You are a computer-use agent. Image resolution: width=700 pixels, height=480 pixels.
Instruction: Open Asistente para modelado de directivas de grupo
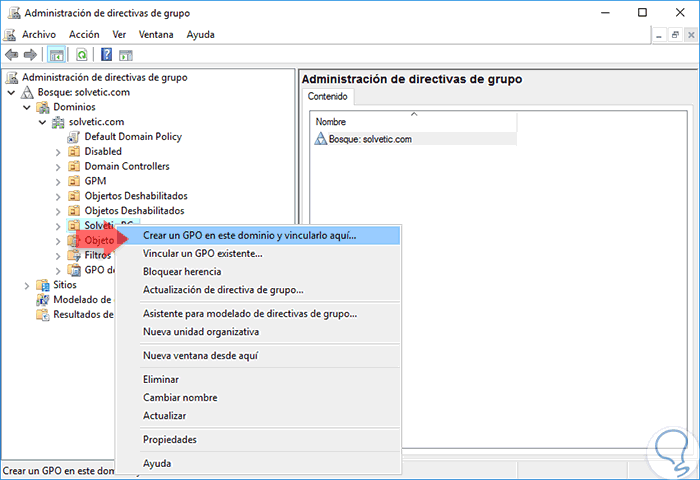click(258, 314)
